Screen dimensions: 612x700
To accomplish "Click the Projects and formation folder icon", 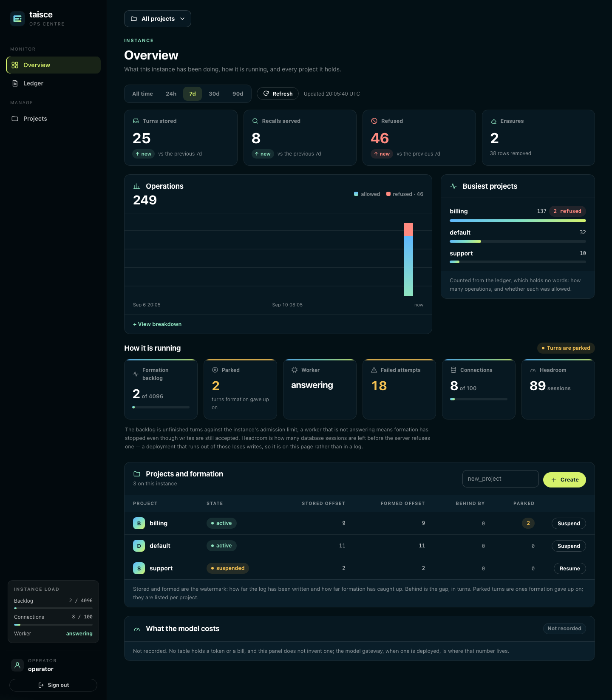I will [x=137, y=474].
